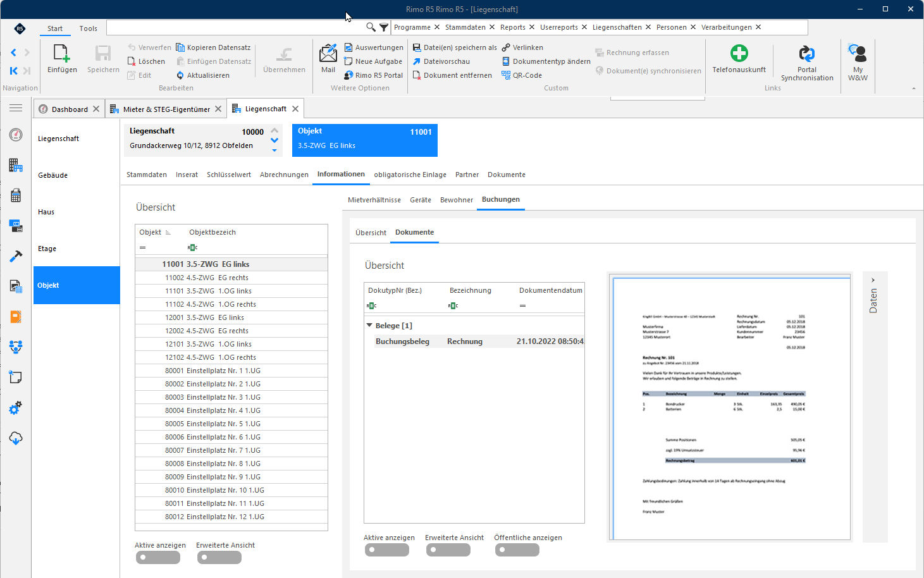
Task: Toggle left Aktive anzeigen switch under object list
Action: [158, 558]
